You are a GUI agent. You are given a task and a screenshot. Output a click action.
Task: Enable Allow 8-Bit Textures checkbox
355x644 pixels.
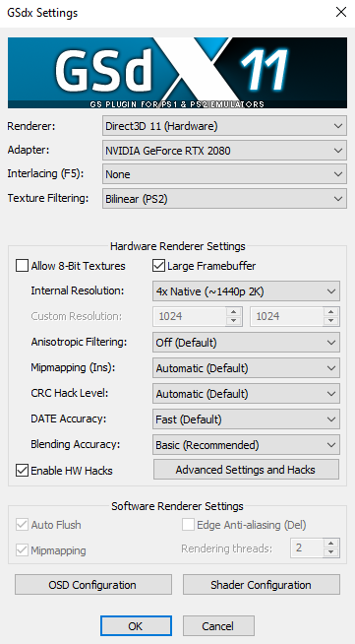pos(22,266)
